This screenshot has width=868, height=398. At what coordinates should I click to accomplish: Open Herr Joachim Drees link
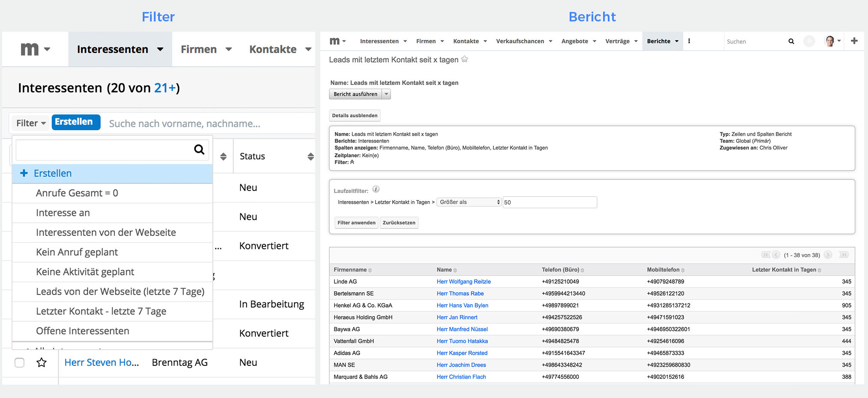click(x=461, y=365)
